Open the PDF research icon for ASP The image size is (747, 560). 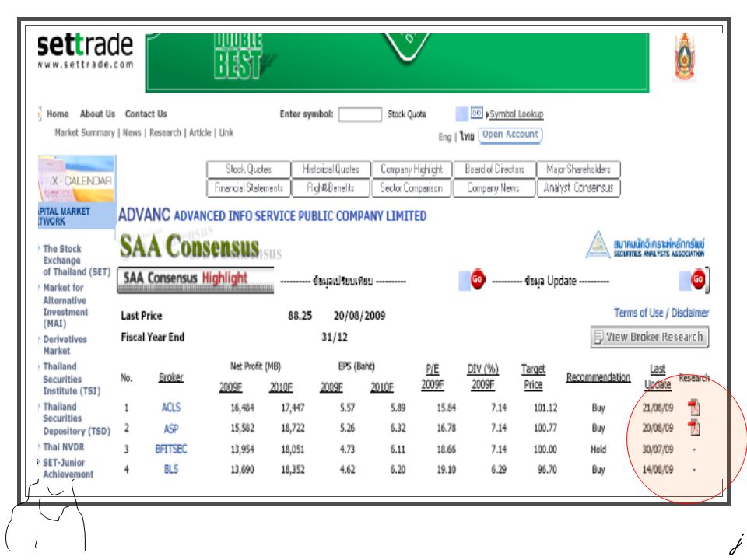coord(693,428)
